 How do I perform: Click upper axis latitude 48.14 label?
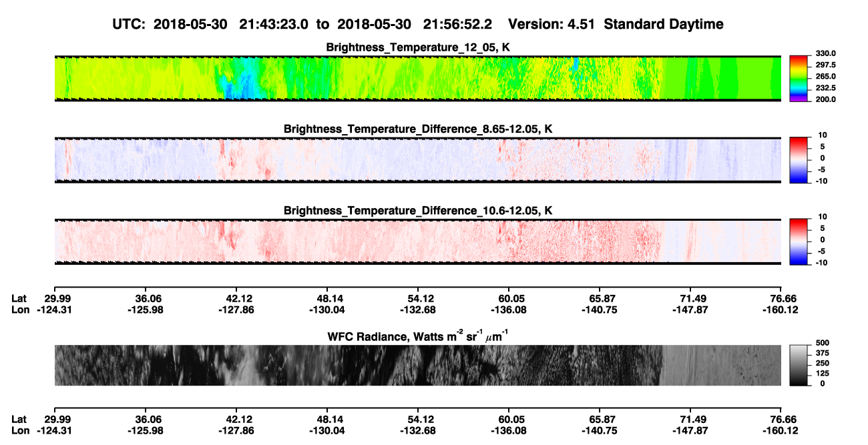pos(327,298)
